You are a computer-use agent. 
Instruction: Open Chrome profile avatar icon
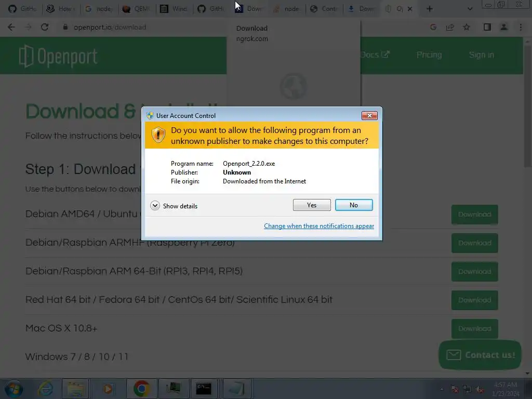tap(504, 27)
